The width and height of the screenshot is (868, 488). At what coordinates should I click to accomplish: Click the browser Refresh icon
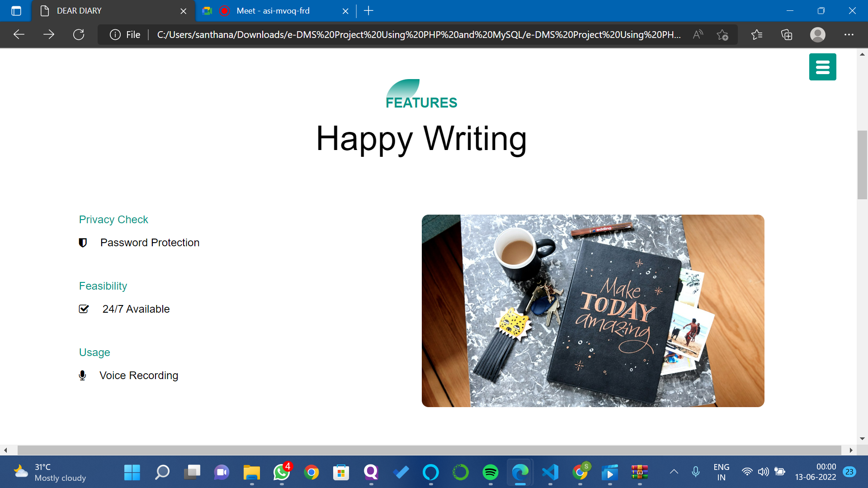pyautogui.click(x=79, y=35)
